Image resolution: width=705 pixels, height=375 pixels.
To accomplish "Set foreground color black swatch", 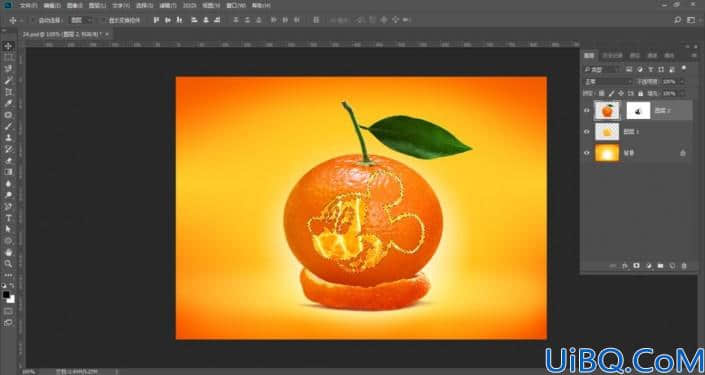I will pos(6,295).
